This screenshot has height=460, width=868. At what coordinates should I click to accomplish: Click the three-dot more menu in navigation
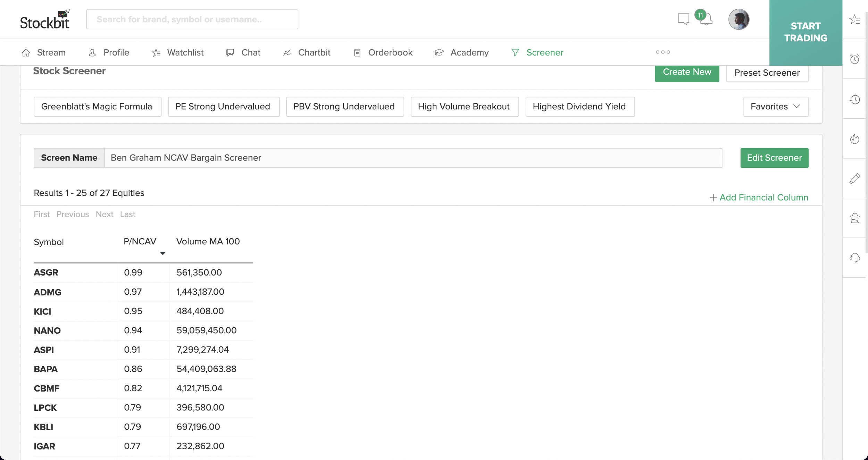(663, 52)
